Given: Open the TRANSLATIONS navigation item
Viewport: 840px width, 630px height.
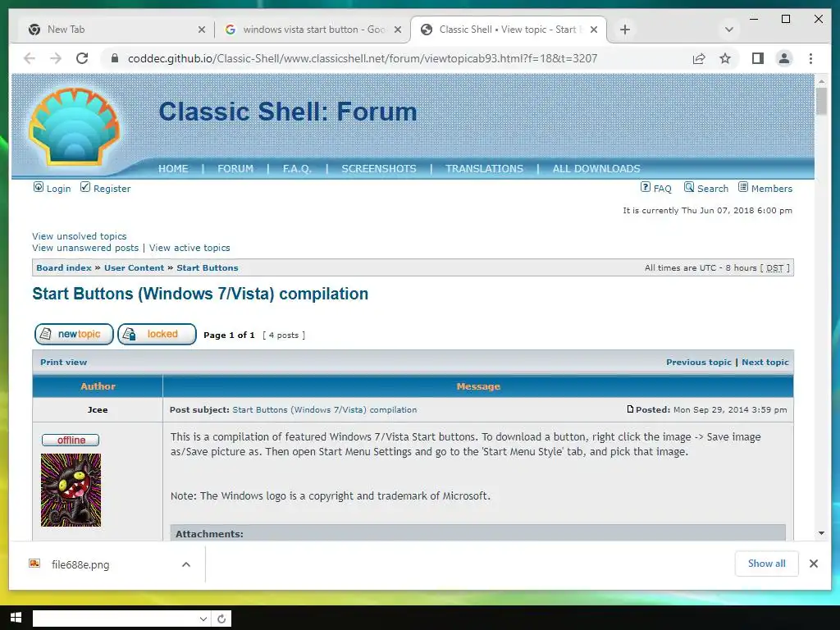Looking at the screenshot, I should pyautogui.click(x=484, y=169).
